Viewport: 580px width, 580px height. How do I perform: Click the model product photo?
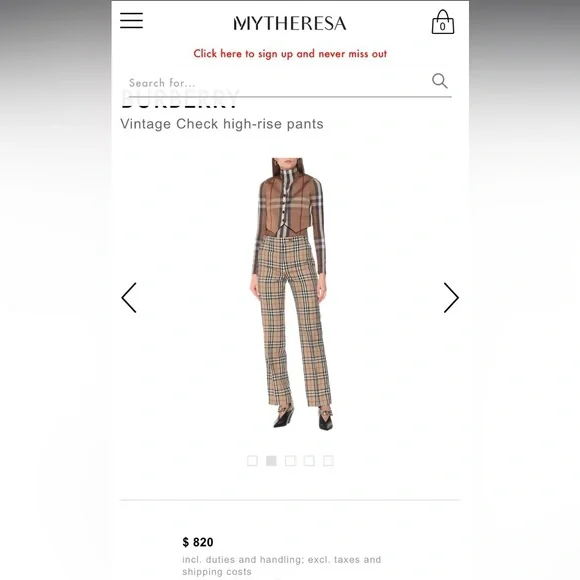tap(290, 294)
